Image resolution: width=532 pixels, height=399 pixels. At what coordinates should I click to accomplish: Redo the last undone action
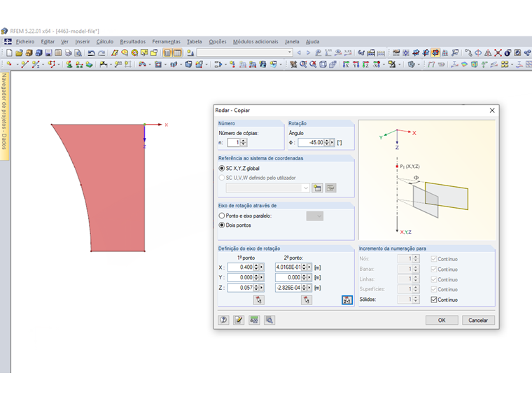coord(101,52)
